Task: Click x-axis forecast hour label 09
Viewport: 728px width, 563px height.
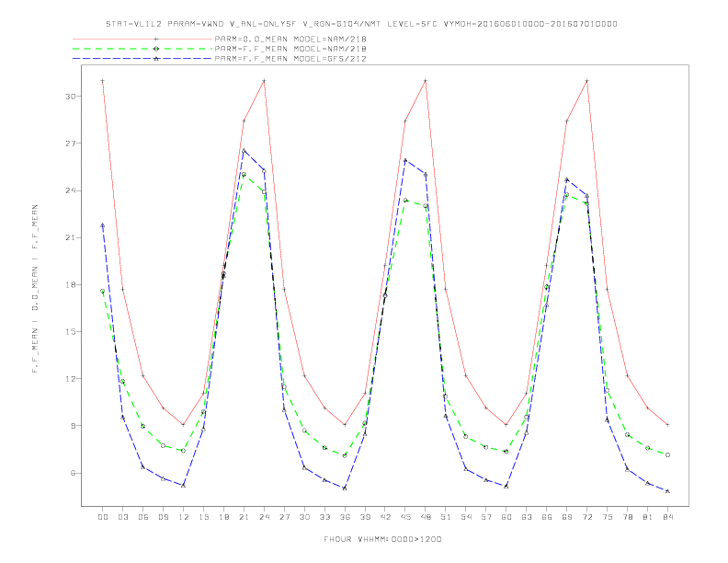Action: tap(163, 517)
